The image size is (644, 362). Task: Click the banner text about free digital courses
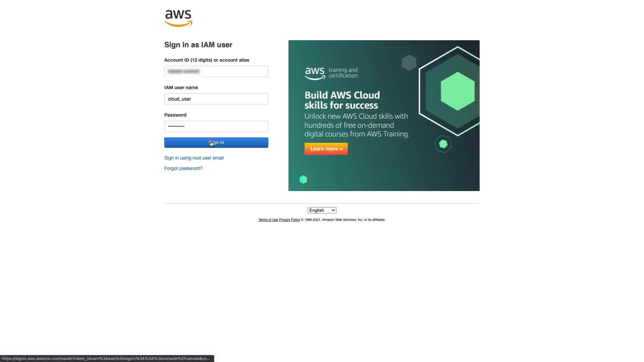pyautogui.click(x=357, y=125)
